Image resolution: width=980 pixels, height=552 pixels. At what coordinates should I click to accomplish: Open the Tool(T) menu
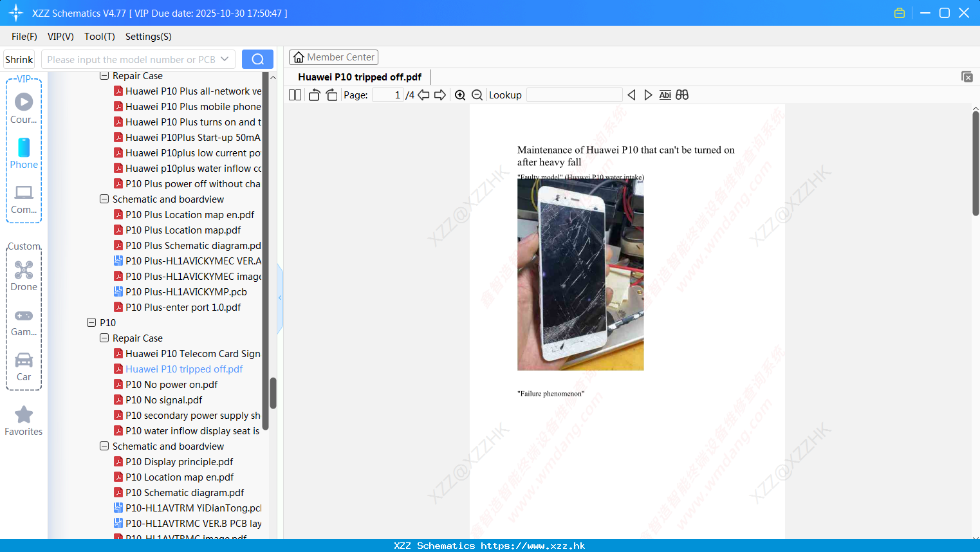[100, 37]
